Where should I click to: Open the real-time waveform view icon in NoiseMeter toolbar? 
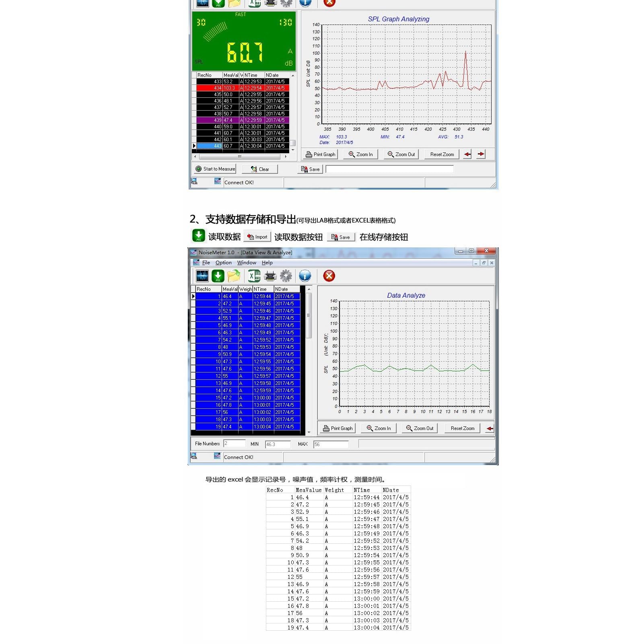point(202,276)
